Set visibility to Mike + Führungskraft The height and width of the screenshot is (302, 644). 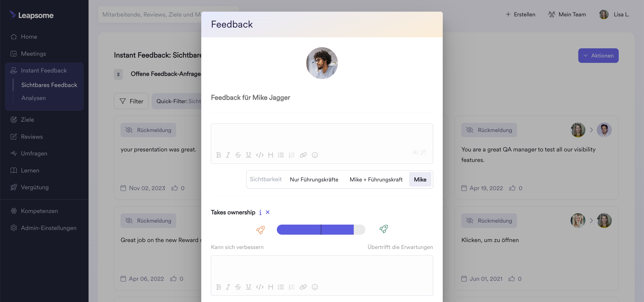point(376,179)
